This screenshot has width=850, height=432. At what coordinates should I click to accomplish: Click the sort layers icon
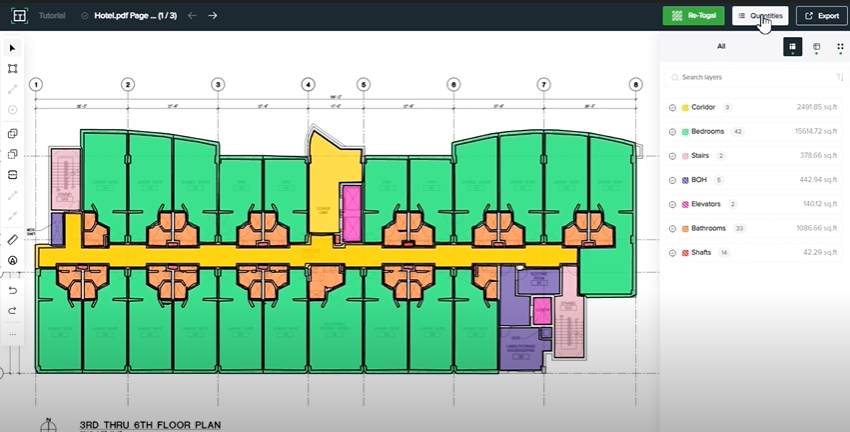[840, 78]
